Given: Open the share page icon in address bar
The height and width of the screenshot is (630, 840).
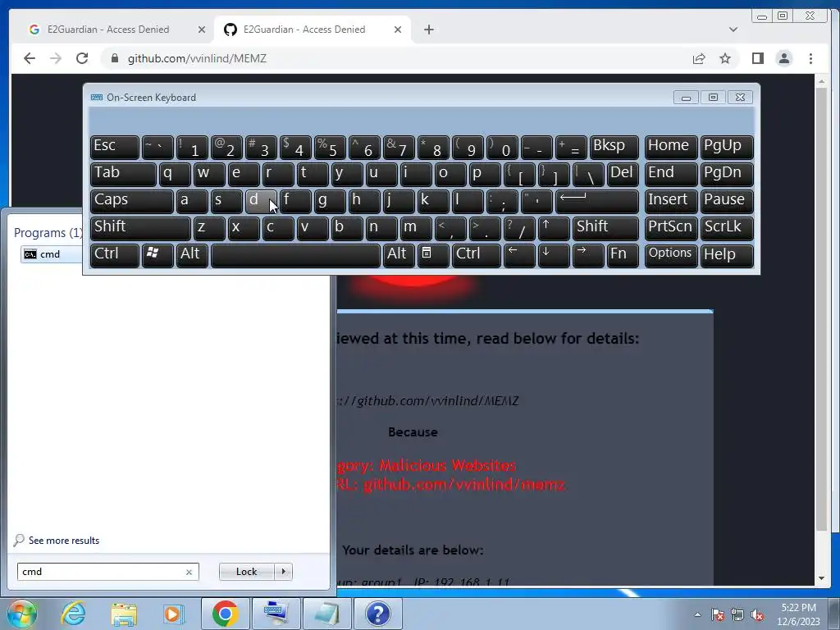Looking at the screenshot, I should click(699, 58).
